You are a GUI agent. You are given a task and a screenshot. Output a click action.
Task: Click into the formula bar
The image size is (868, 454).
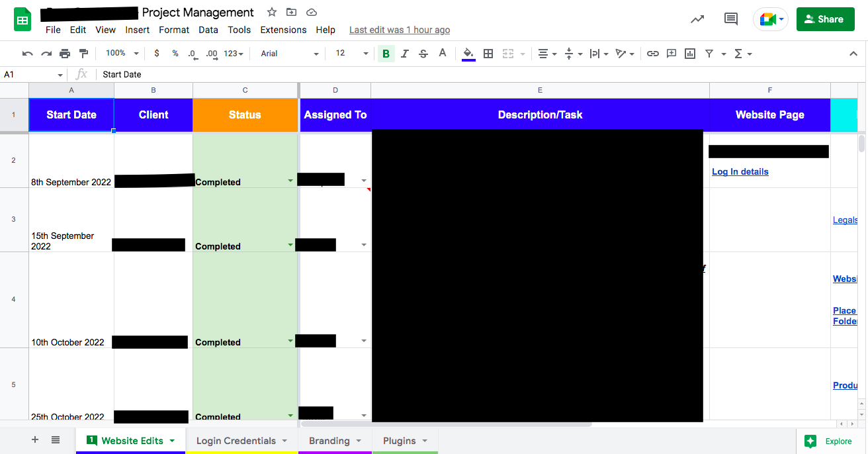point(480,75)
